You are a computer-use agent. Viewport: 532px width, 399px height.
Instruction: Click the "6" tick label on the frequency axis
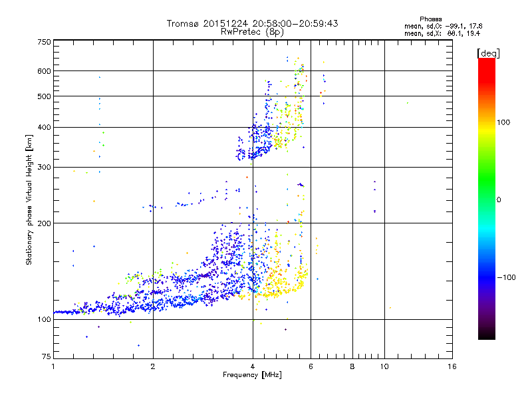(311, 366)
